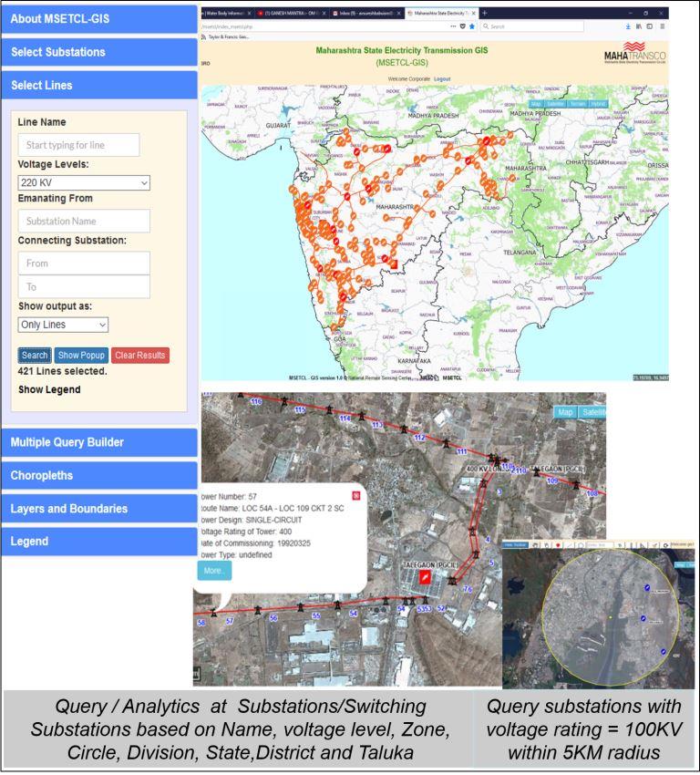
Task: Select tower icon labeled 109
Action: tap(537, 472)
